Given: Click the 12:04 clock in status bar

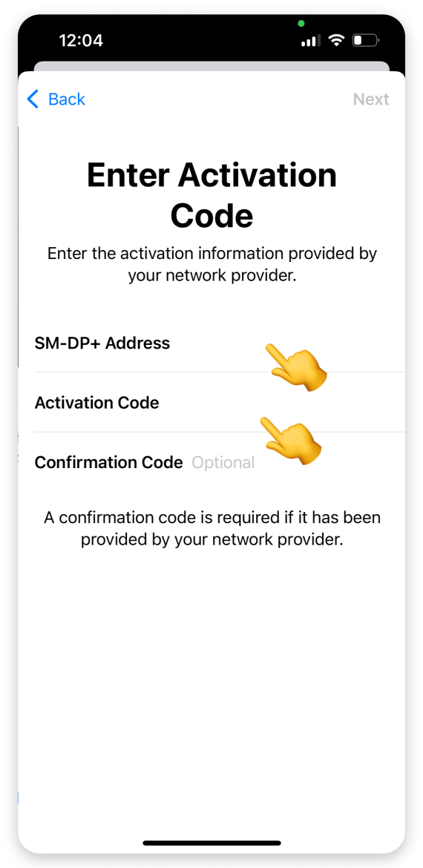Looking at the screenshot, I should click(x=81, y=40).
